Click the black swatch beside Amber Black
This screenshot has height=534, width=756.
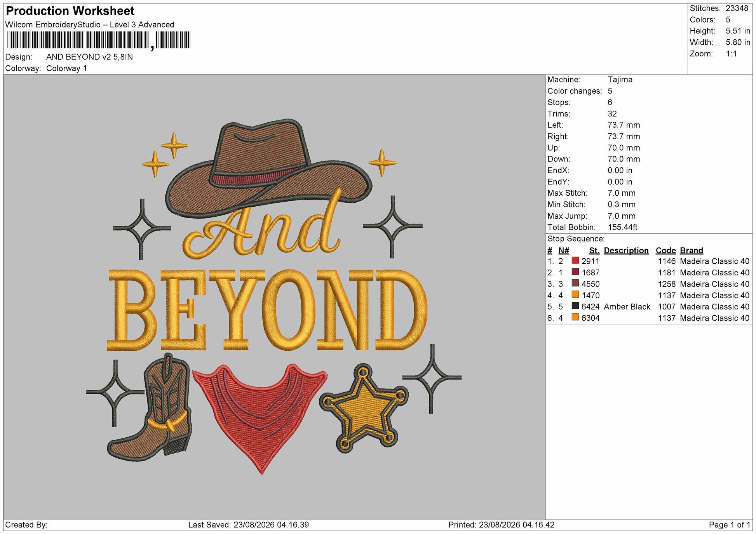pyautogui.click(x=575, y=306)
